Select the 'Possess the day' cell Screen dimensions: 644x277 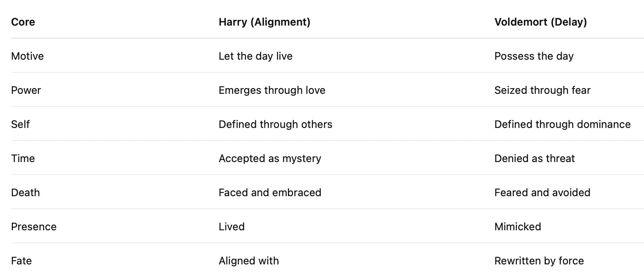point(534,56)
